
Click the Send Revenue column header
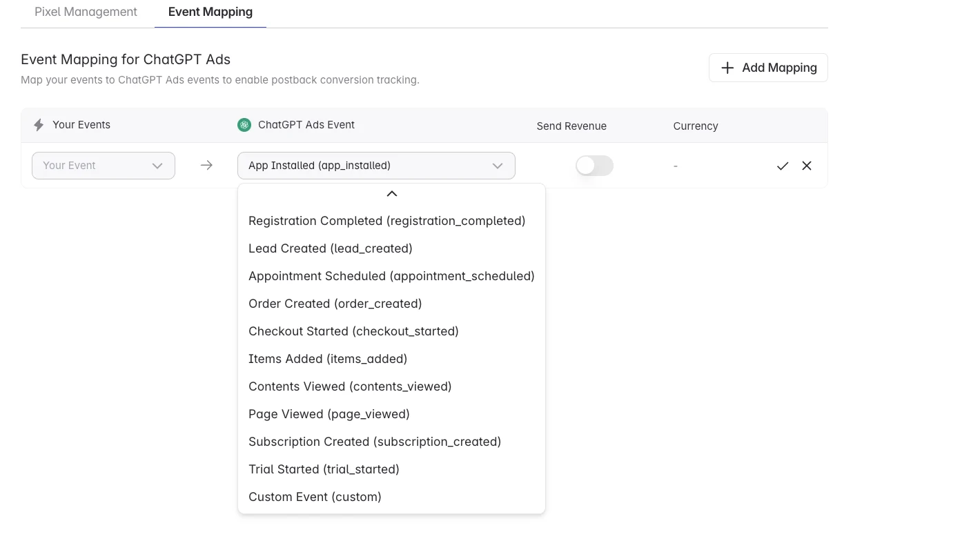571,126
